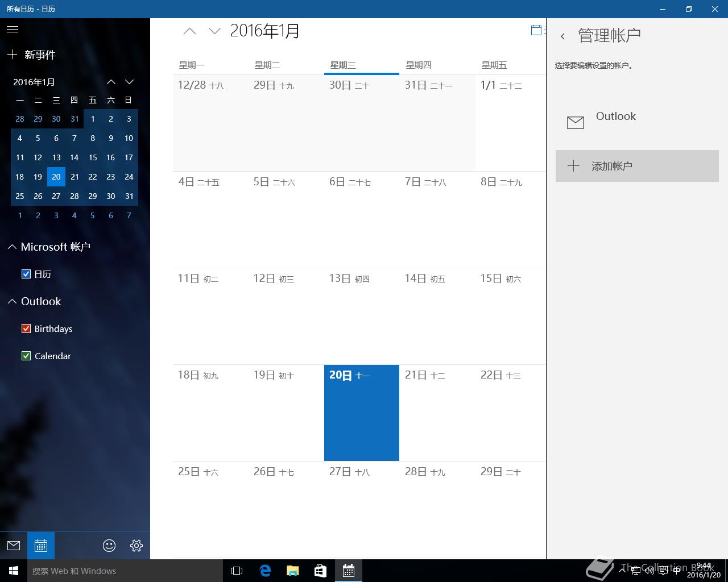The height and width of the screenshot is (582, 728).
Task: Open Task View on the taskbar
Action: pyautogui.click(x=237, y=571)
